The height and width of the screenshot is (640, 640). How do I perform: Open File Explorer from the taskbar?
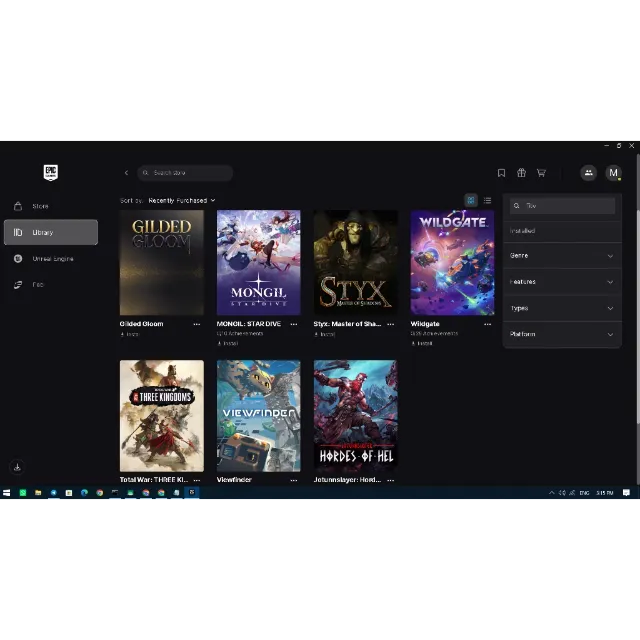(38, 493)
